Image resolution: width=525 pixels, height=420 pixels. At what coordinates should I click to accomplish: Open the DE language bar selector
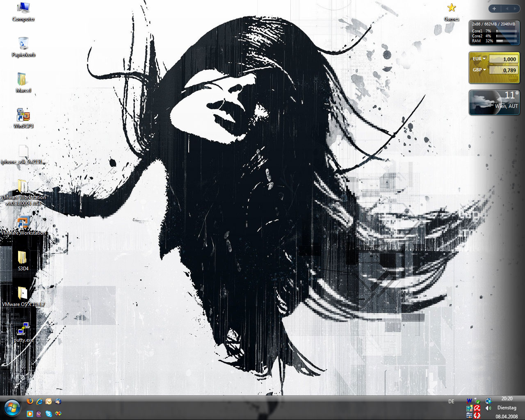pyautogui.click(x=451, y=402)
